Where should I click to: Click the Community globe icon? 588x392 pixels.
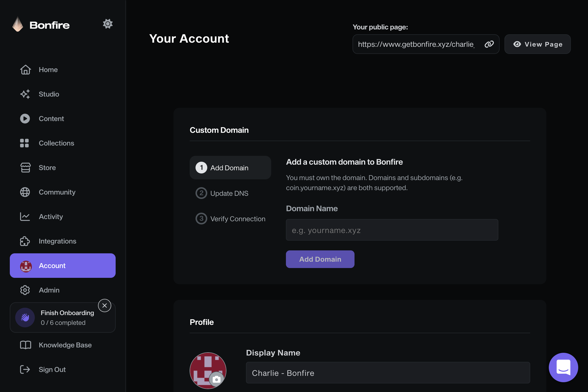(x=25, y=192)
